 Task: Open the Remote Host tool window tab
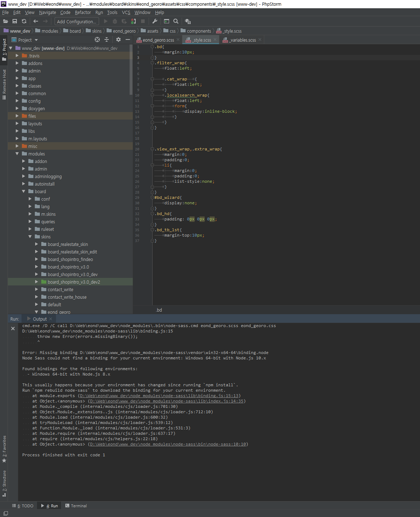[x=4, y=84]
